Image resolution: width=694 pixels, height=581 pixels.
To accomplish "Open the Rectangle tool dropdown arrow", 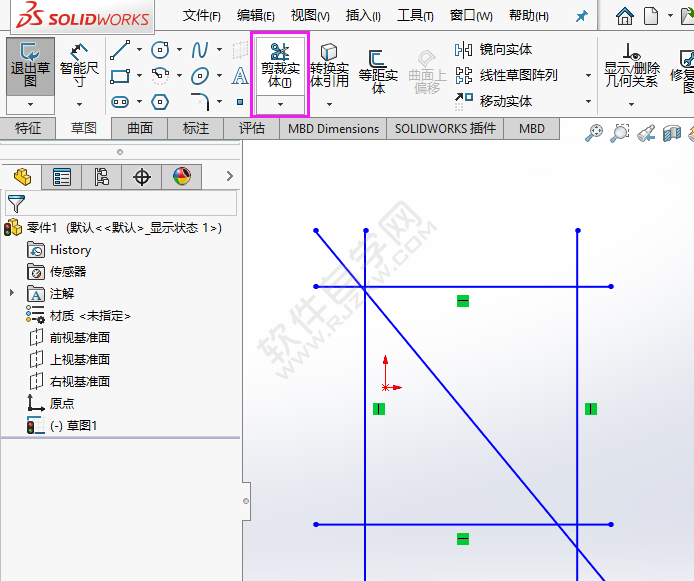I will (139, 76).
